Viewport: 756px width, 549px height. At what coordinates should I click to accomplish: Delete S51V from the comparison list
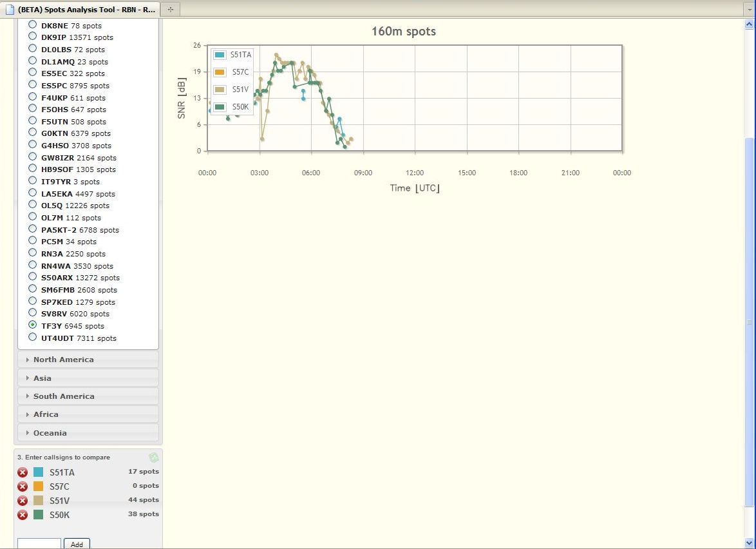(x=23, y=501)
